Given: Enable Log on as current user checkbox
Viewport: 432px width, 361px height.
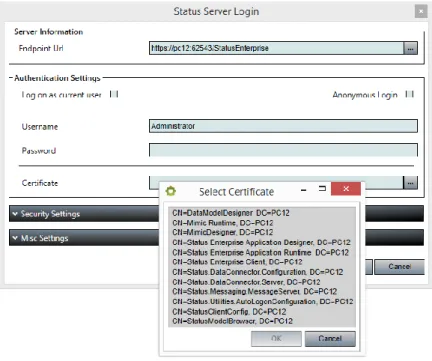Looking at the screenshot, I should tap(114, 94).
